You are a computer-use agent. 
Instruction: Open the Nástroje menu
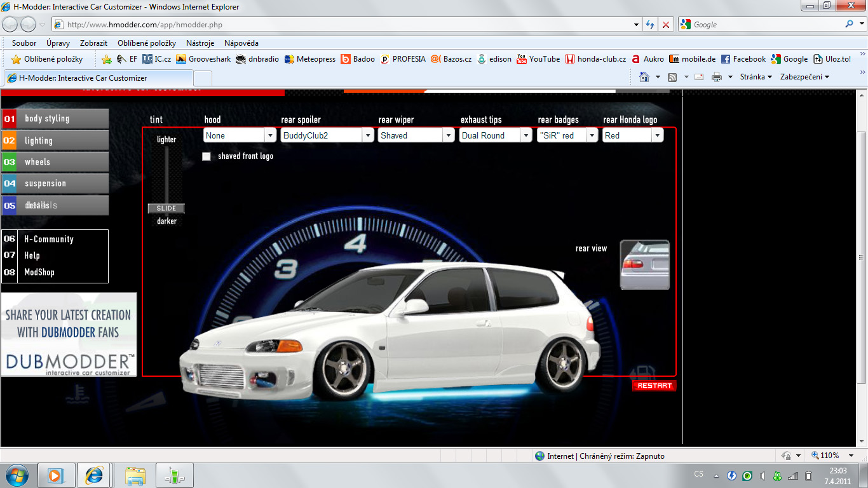(x=200, y=43)
